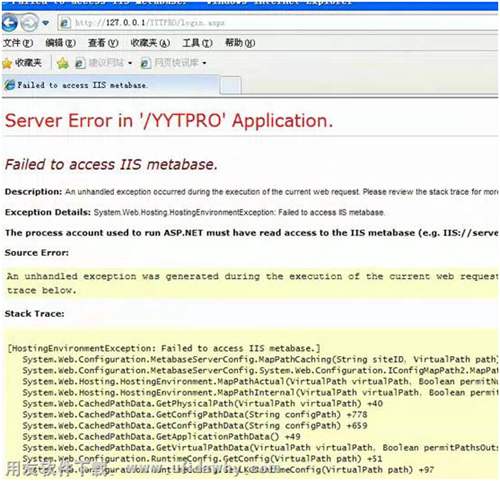Image resolution: width=500 pixels, height=481 pixels.
Task: Expand the 网页快讯库 dropdown arrow
Action: coord(204,63)
